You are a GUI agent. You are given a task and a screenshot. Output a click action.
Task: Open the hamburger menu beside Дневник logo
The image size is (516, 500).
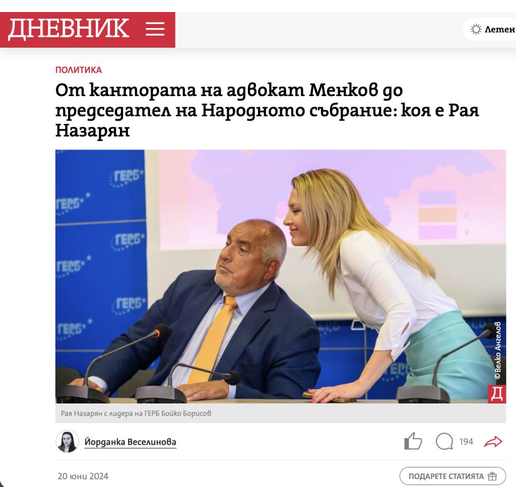[x=155, y=29]
